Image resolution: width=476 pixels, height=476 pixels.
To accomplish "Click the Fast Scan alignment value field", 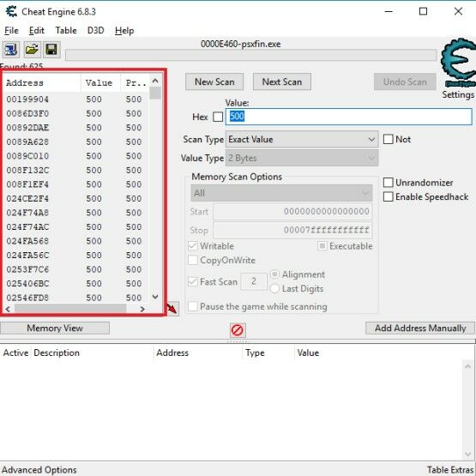I will coord(254,281).
